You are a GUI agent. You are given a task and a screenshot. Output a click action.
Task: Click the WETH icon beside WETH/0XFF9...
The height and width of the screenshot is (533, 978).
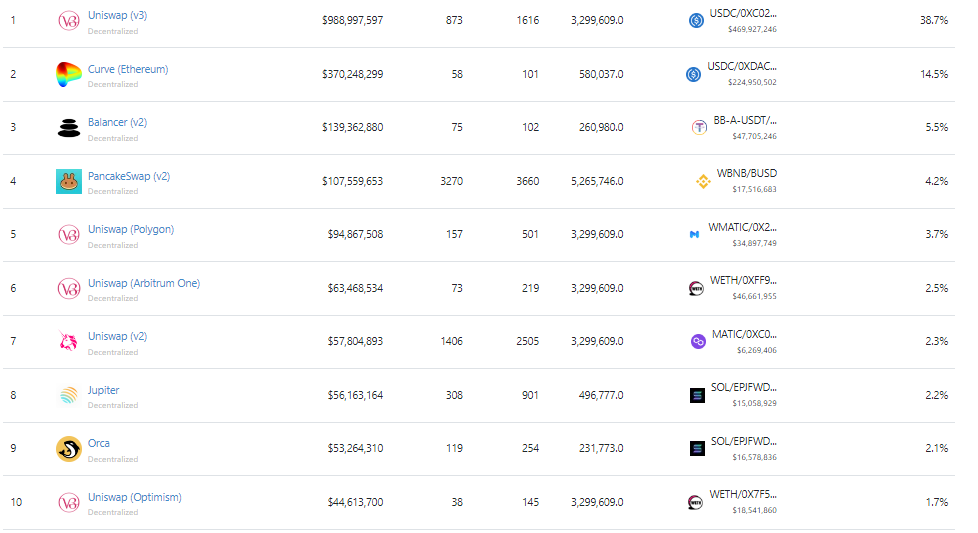[696, 289]
